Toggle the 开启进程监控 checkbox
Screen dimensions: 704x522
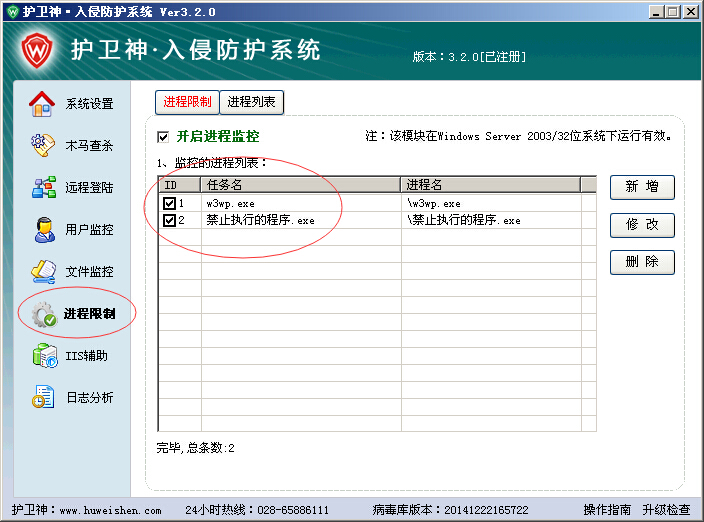(x=163, y=137)
